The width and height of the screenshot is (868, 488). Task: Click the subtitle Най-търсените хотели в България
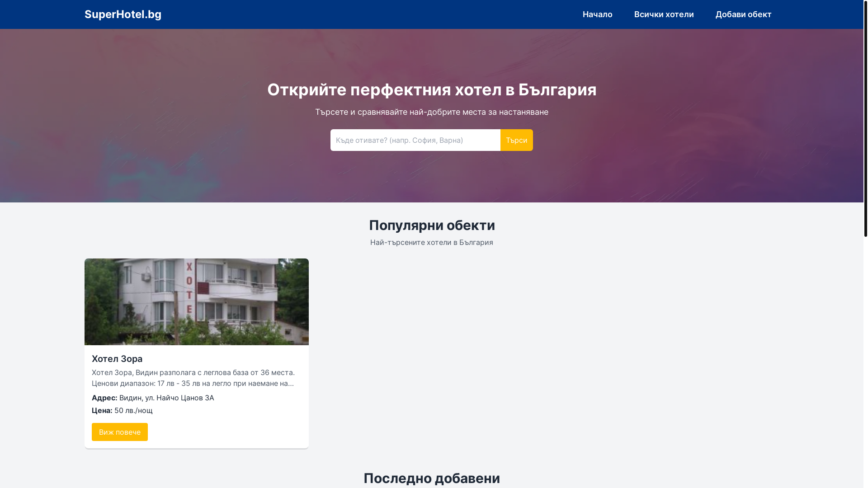432,242
